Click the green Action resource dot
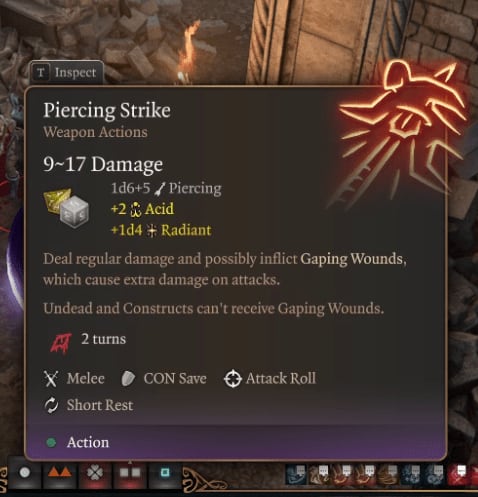Image resolution: width=478 pixels, height=497 pixels. click(x=51, y=443)
